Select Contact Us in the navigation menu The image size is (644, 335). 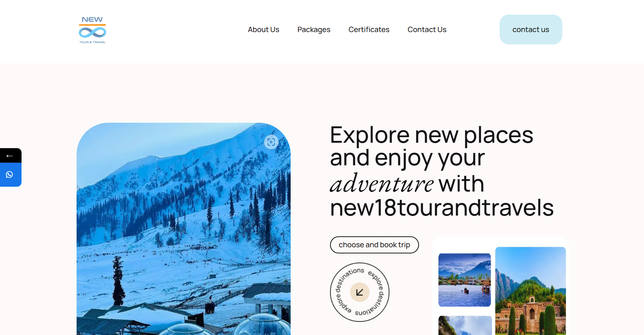tap(427, 29)
